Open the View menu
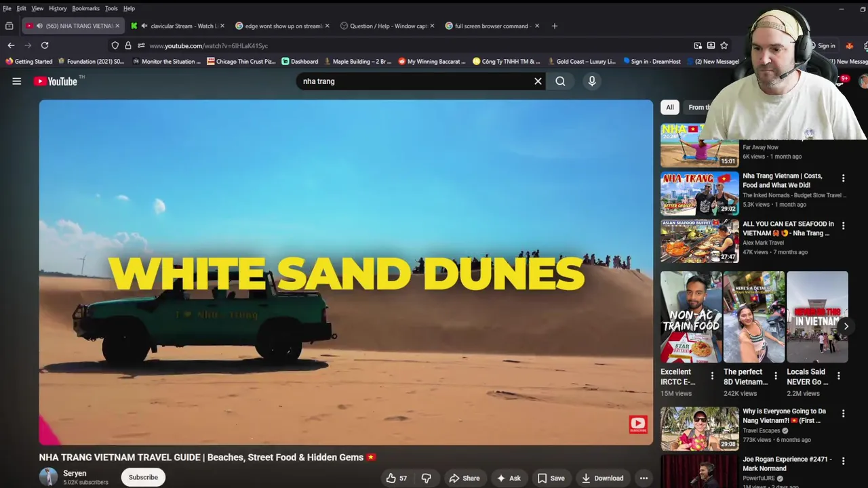The width and height of the screenshot is (868, 488). 37,8
